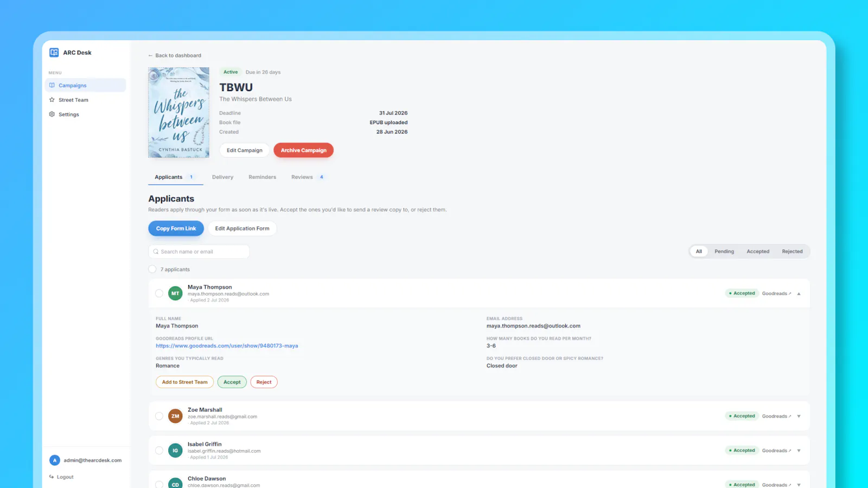Click Zoe Marshall's Accepted status badge
868x488 pixels.
coord(742,416)
